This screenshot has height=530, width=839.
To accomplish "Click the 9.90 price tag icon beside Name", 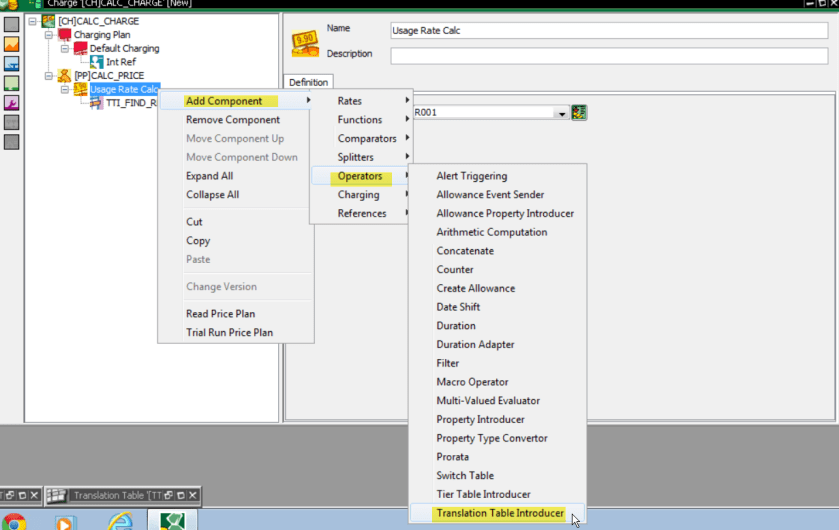I will point(305,43).
